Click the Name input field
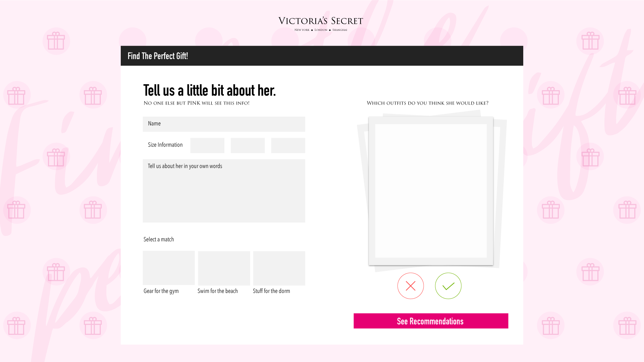 (x=224, y=124)
